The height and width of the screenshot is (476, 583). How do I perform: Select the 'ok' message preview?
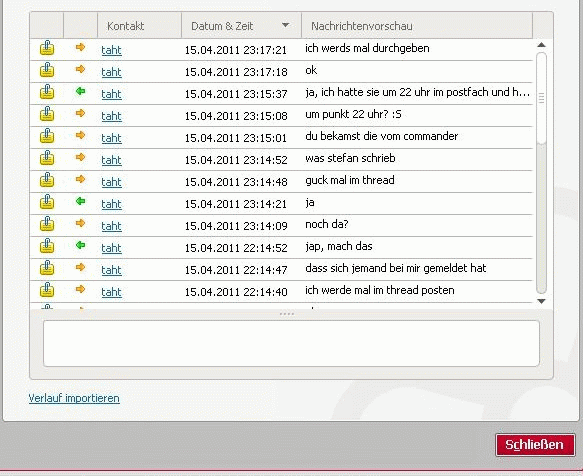point(311,70)
